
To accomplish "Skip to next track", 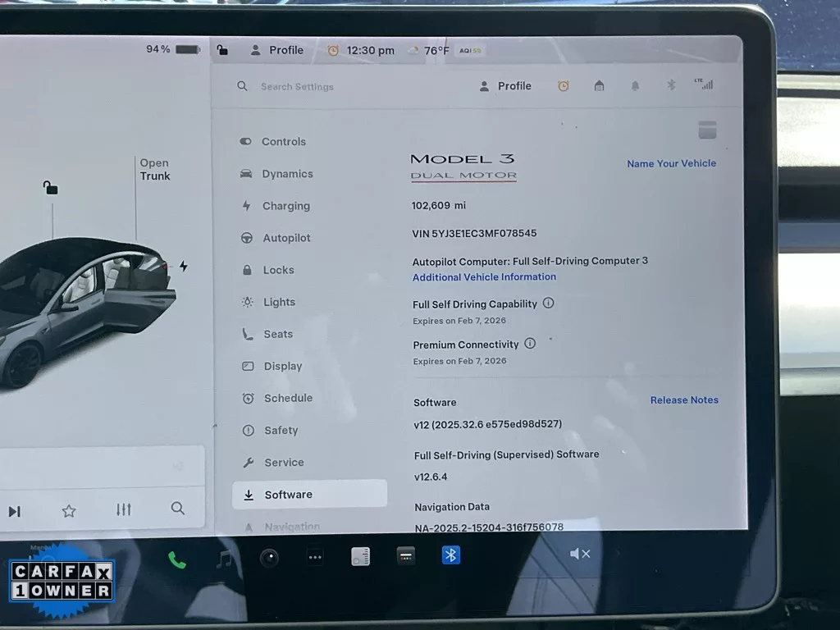I will (x=14, y=512).
